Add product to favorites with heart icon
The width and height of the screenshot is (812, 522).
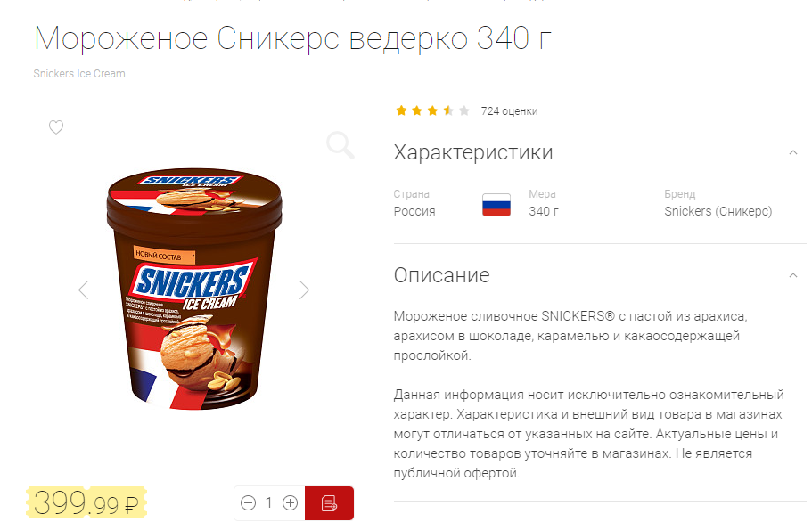click(56, 126)
